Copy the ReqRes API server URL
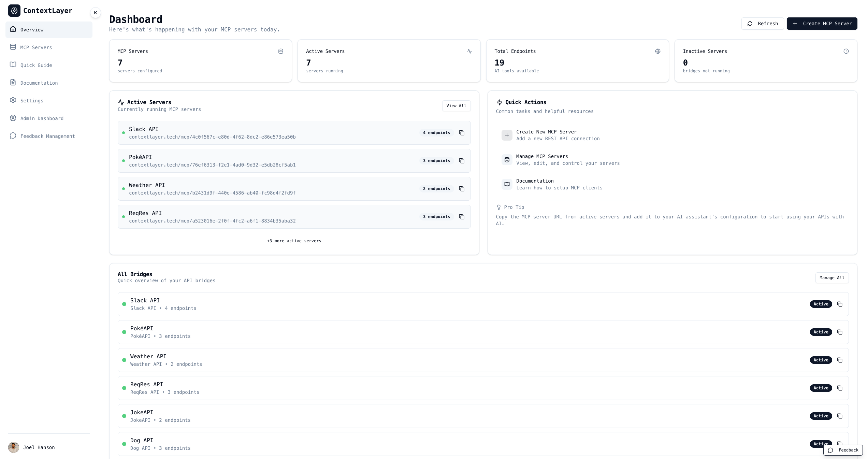 point(462,217)
